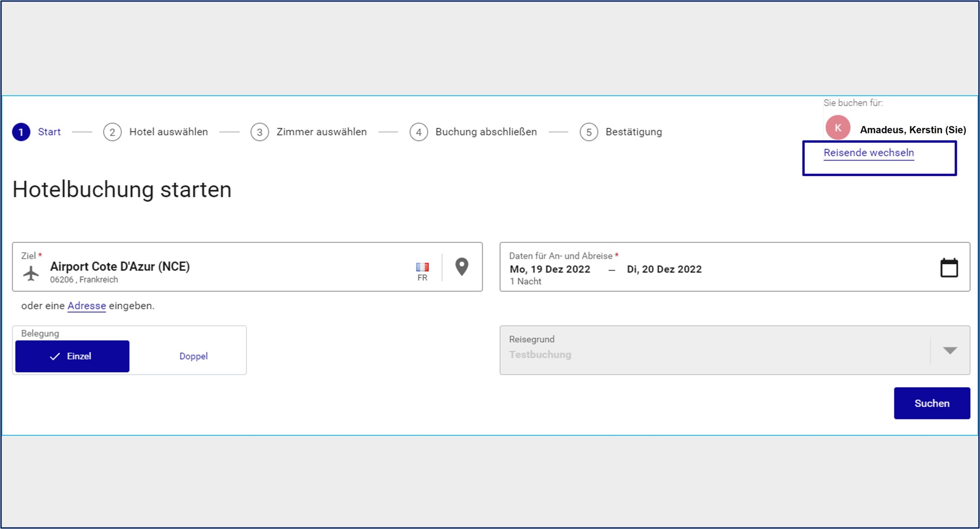Click the French flag FR icon
The image size is (980, 529).
(x=422, y=267)
